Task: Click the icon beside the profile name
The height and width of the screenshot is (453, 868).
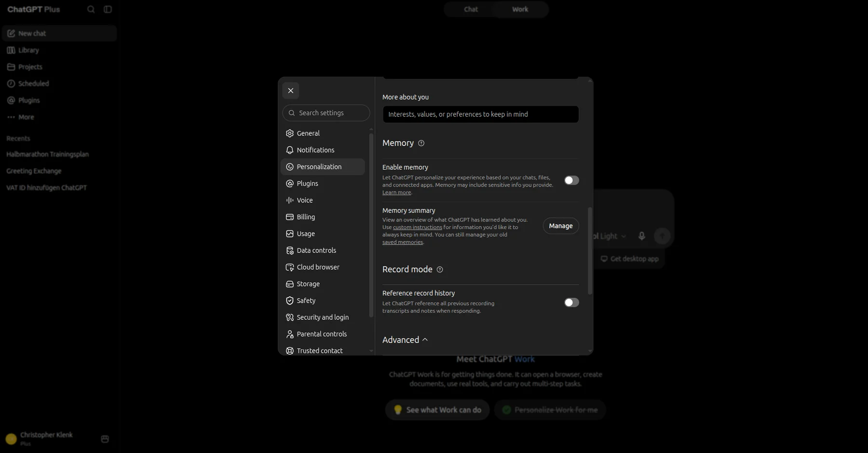Action: pyautogui.click(x=105, y=439)
